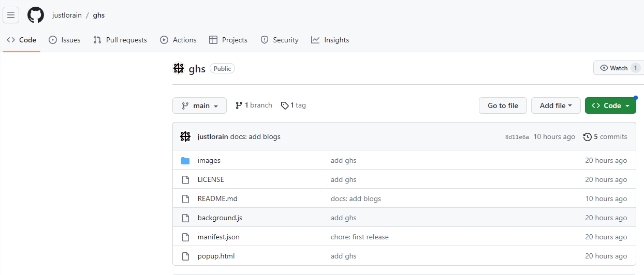This screenshot has height=275, width=644.
Task: Open the Insights tab
Action: [330, 40]
